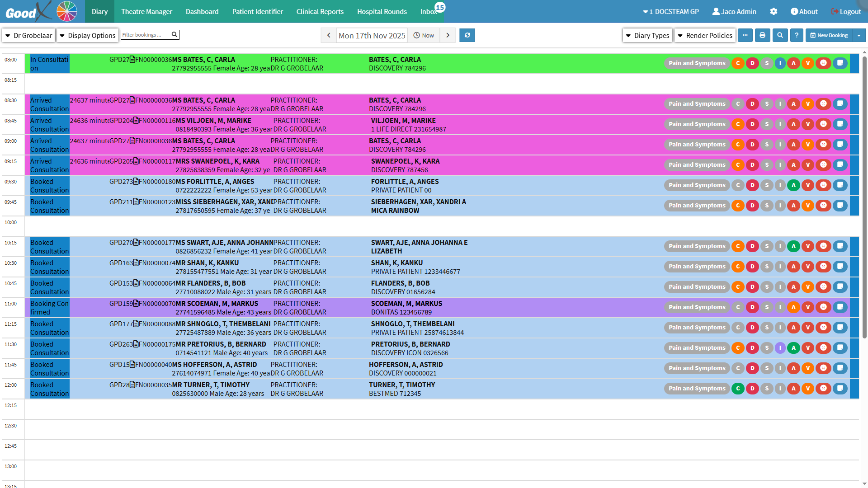Toggle green C status on Turner booking
The width and height of the screenshot is (868, 488).
click(x=738, y=388)
